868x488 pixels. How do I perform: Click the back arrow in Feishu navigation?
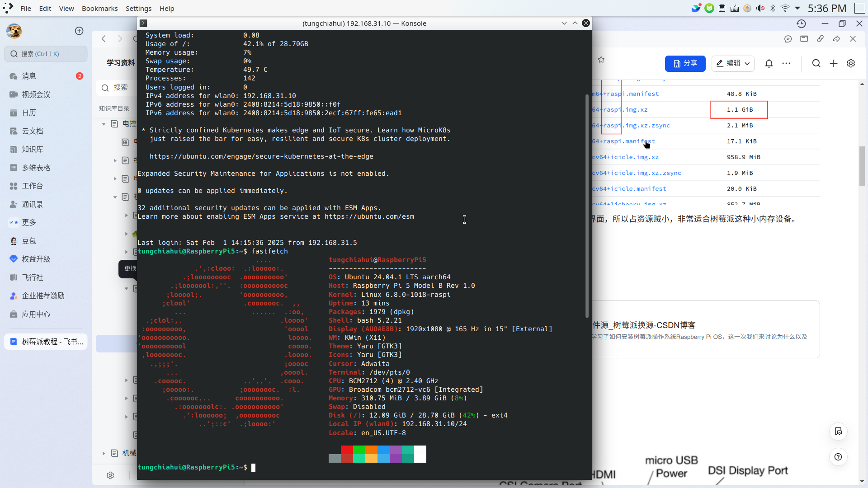pos(104,39)
